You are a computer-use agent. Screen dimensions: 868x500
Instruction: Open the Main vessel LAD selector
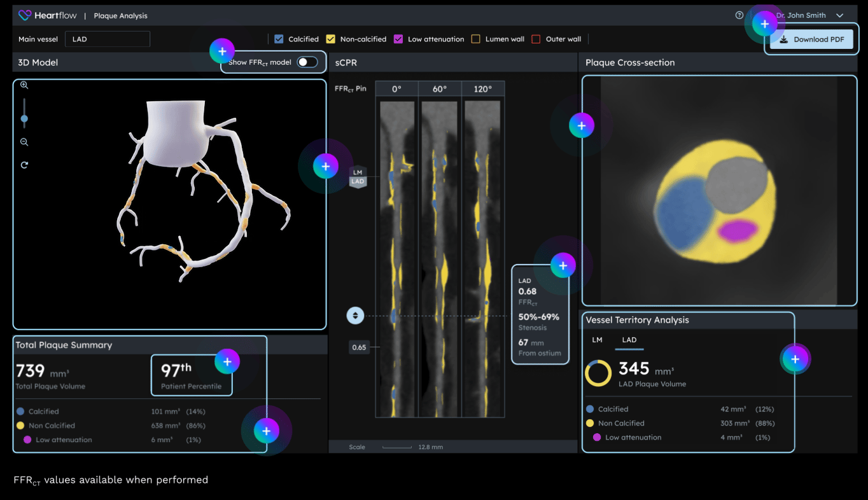(x=108, y=39)
